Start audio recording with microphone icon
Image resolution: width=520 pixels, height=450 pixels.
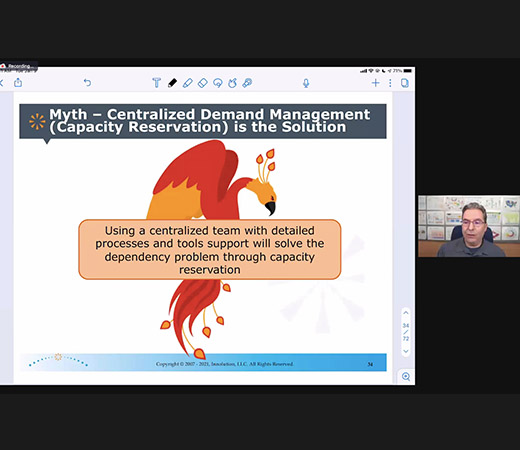(306, 83)
